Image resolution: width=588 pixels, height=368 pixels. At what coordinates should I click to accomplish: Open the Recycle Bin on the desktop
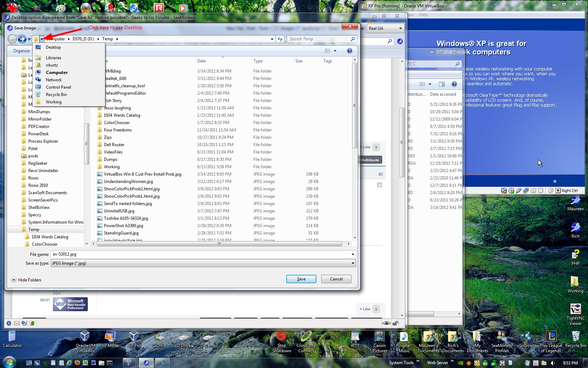[x=575, y=339]
